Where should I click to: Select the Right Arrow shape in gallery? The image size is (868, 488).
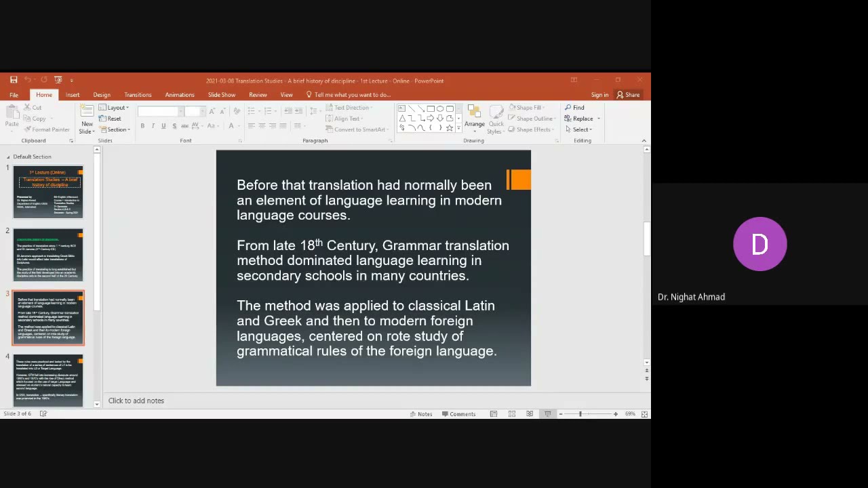[x=431, y=118]
